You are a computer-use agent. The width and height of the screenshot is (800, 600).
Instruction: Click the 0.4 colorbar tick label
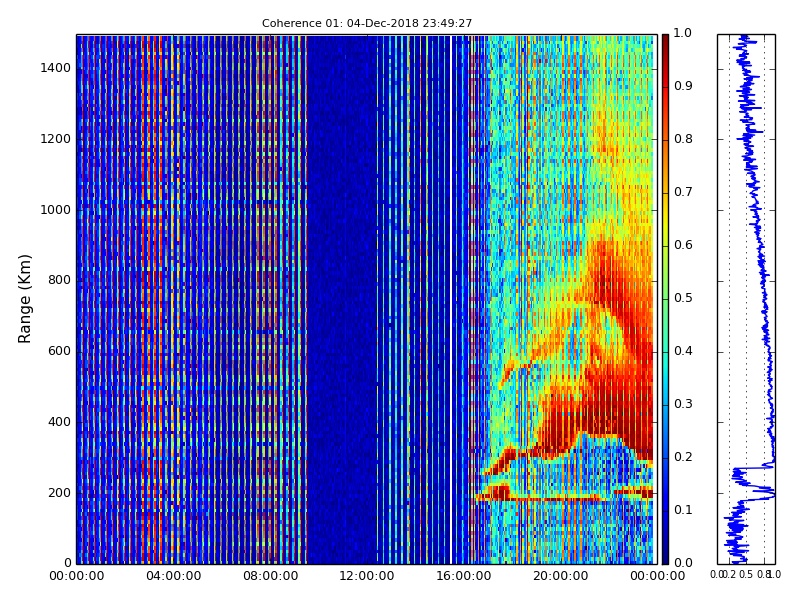(x=683, y=351)
